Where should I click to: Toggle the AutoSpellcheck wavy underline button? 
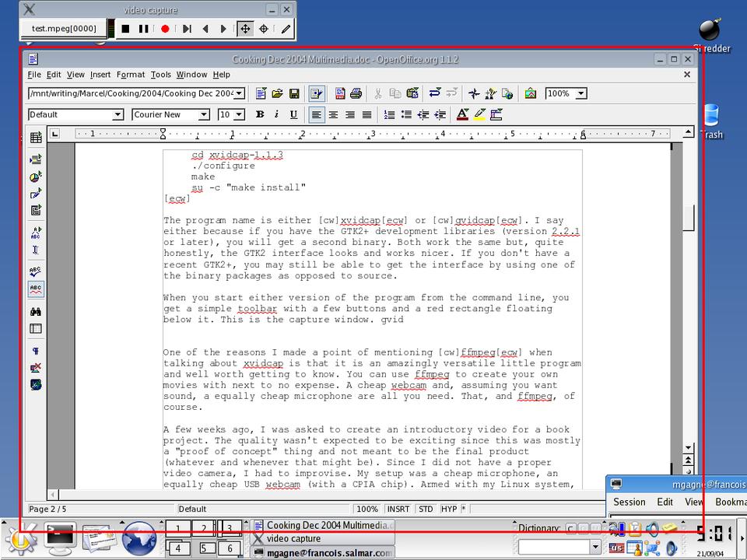36,289
